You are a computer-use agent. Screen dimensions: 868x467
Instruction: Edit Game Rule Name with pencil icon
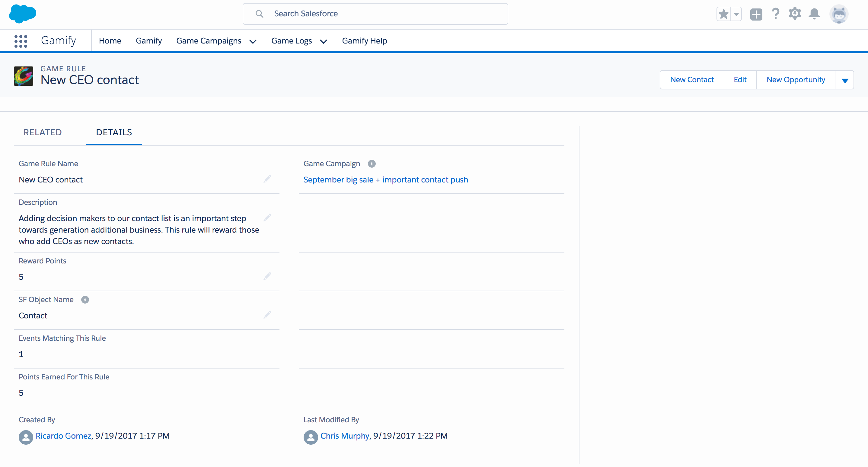[x=267, y=179]
